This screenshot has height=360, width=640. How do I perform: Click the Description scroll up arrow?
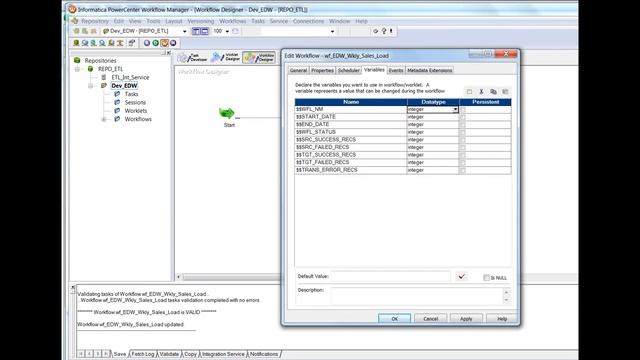pyautogui.click(x=506, y=292)
